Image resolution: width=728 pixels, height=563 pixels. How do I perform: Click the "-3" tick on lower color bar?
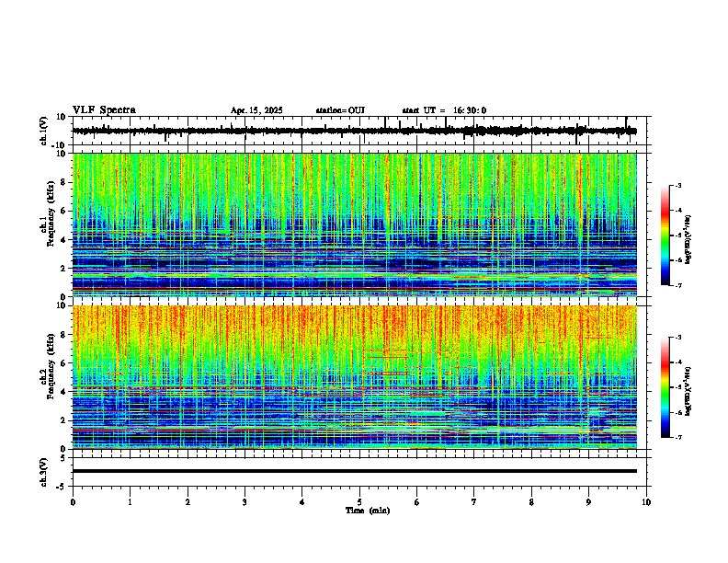678,338
